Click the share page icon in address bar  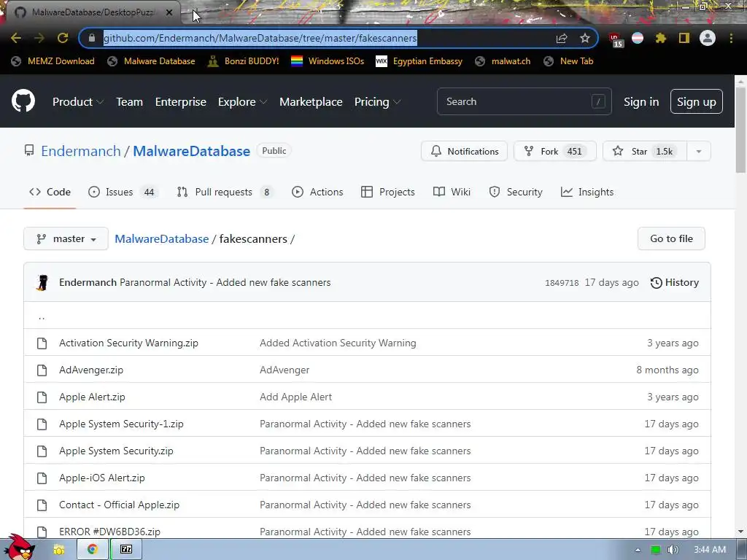pos(562,38)
